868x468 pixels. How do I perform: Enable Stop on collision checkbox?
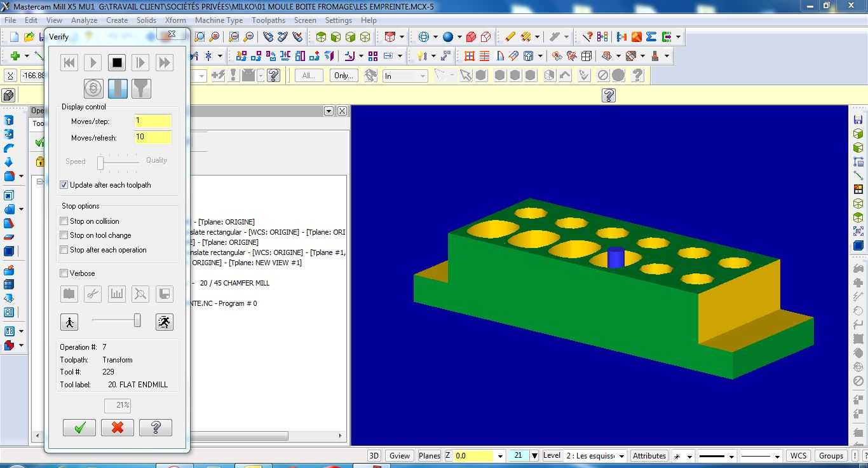64,221
